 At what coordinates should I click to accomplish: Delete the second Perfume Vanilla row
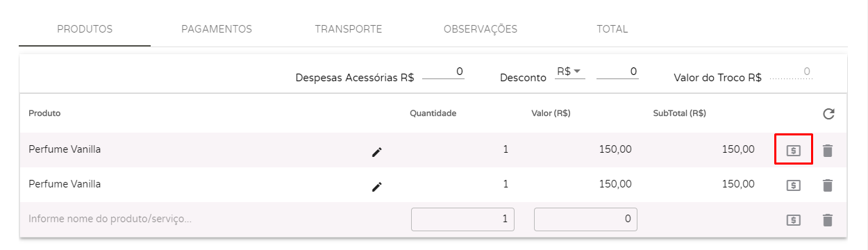827,185
